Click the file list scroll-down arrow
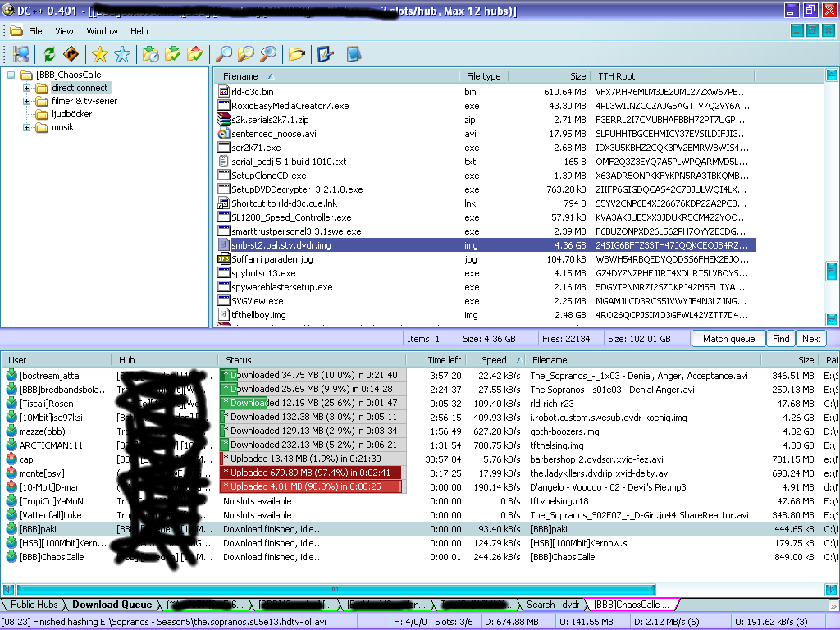The width and height of the screenshot is (840, 630). tap(832, 320)
